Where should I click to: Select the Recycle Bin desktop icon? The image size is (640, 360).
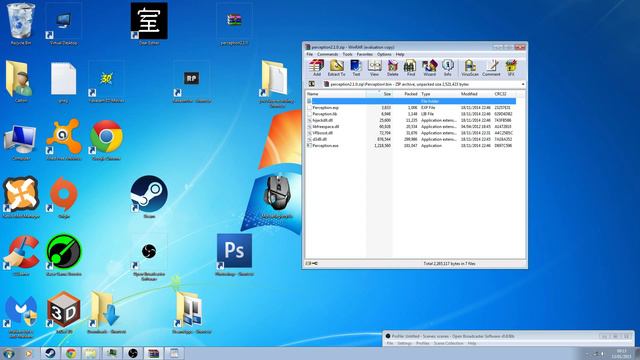[x=20, y=24]
